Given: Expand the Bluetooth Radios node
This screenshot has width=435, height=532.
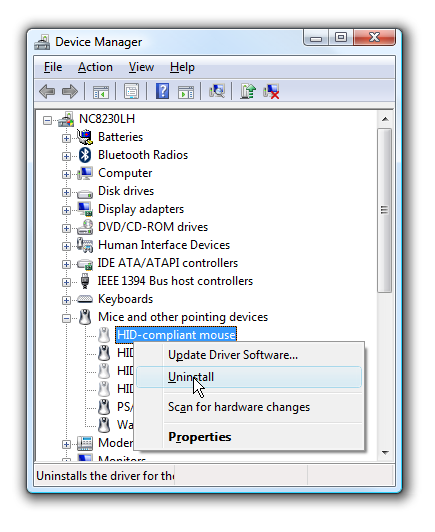Looking at the screenshot, I should pyautogui.click(x=66, y=156).
